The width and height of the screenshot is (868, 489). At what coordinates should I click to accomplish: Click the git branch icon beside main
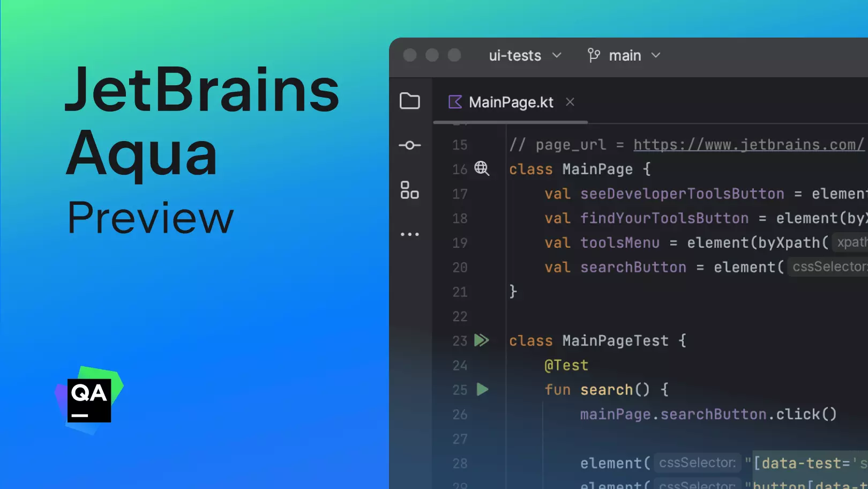click(x=594, y=55)
